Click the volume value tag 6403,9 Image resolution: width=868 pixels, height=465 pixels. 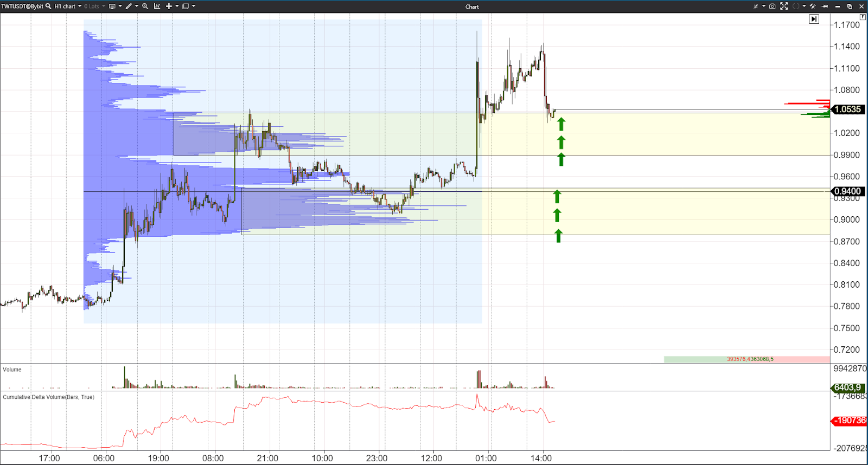(848, 387)
